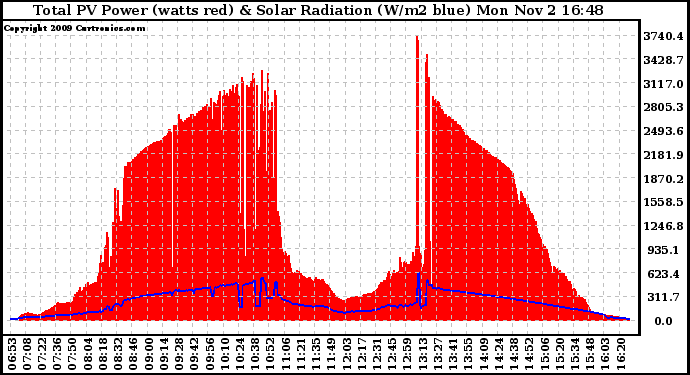
Task: Click the 13:27 time label
Action: pyautogui.click(x=438, y=354)
